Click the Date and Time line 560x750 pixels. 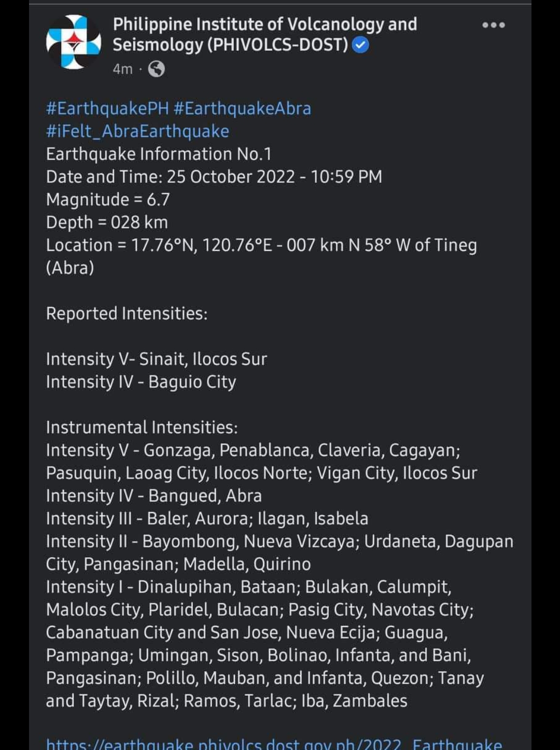tap(214, 177)
